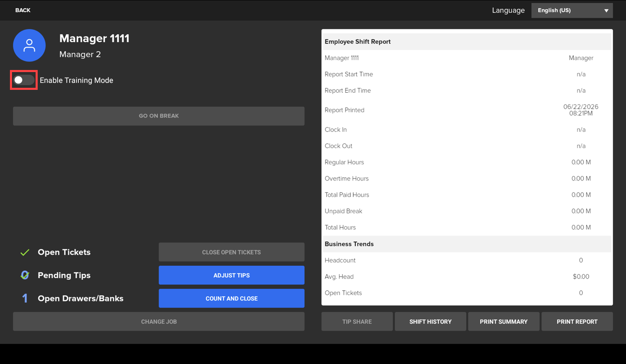Click PRINT REPORT button

click(x=577, y=322)
